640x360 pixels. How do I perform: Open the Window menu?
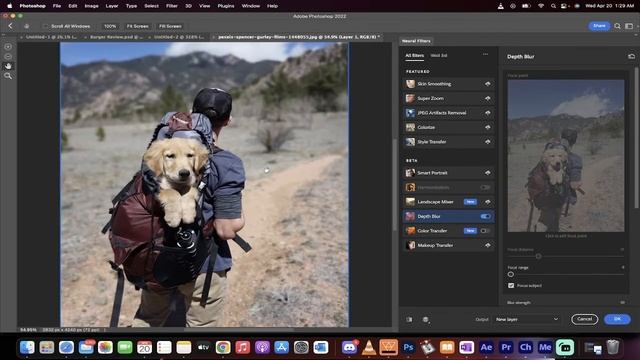pyautogui.click(x=251, y=6)
